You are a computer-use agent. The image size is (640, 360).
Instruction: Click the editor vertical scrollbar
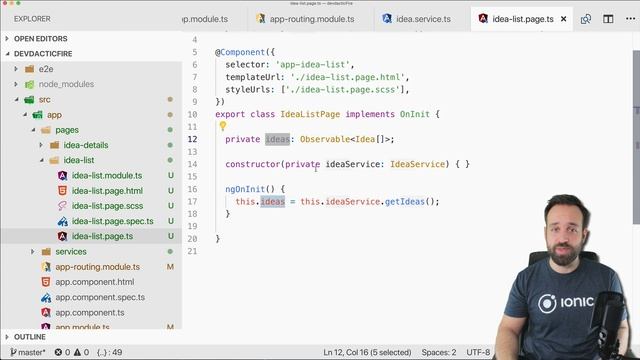[636, 137]
